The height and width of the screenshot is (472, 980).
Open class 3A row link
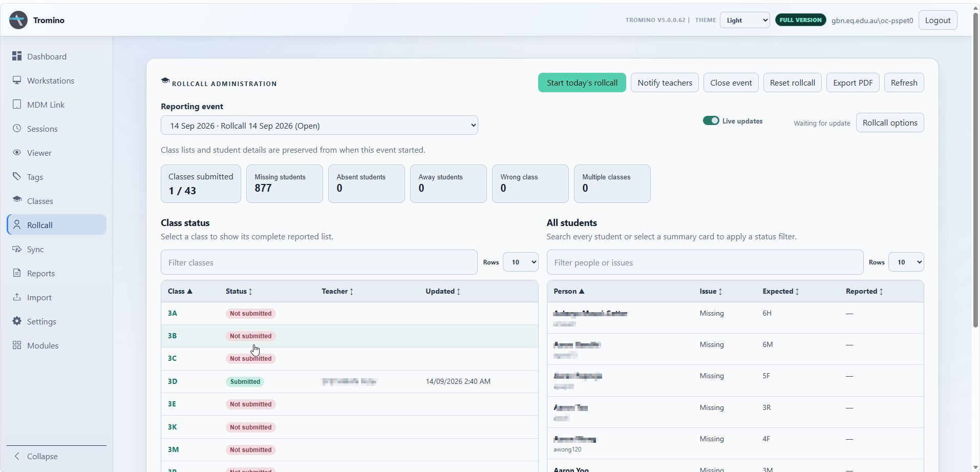point(172,313)
